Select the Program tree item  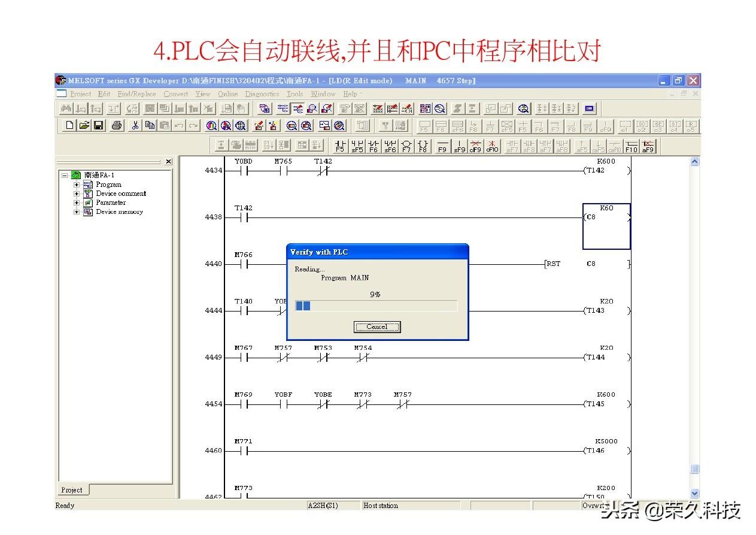point(108,185)
